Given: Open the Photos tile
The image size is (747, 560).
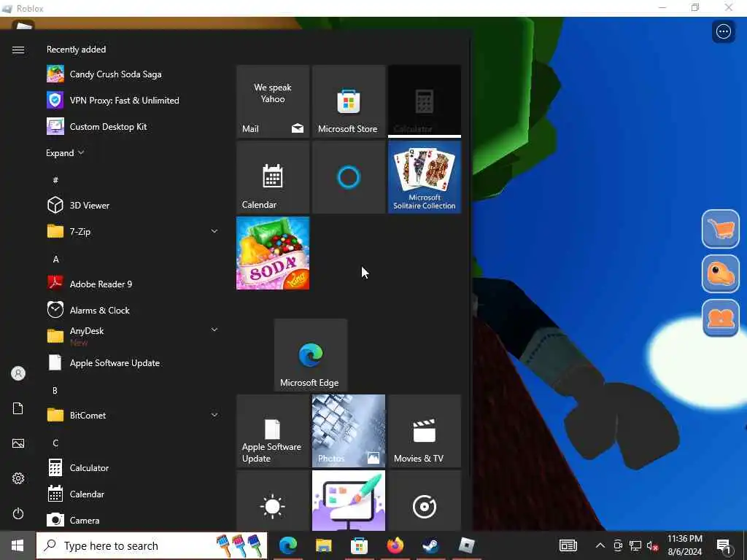Looking at the screenshot, I should pos(349,431).
